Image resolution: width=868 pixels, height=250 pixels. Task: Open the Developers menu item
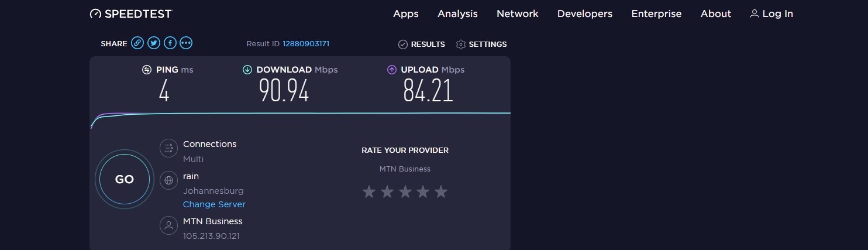coord(585,13)
